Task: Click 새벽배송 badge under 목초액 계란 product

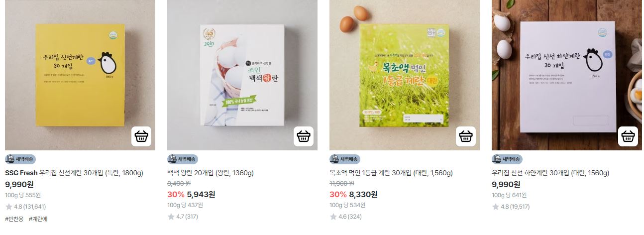Action: [344, 159]
